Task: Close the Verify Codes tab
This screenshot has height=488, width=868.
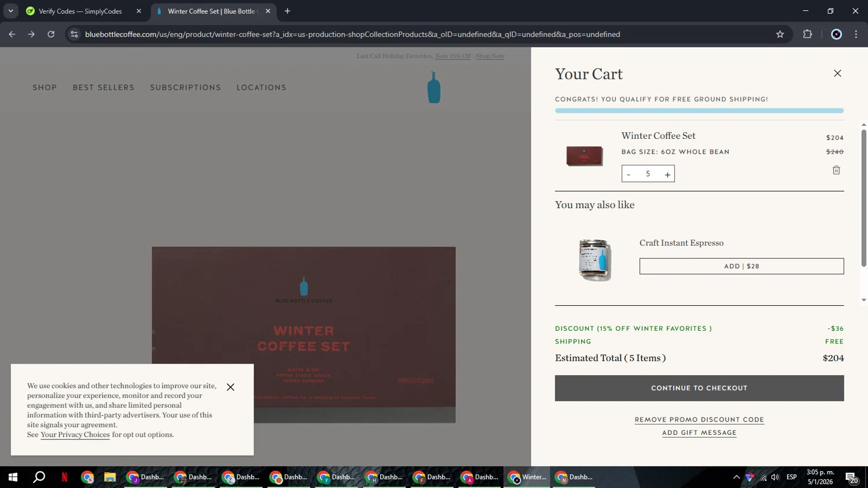Action: click(x=139, y=11)
